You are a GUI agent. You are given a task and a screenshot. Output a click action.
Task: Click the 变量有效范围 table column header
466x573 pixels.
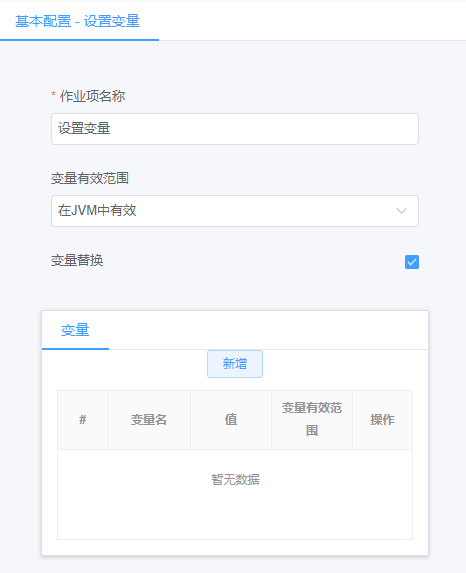(x=312, y=420)
